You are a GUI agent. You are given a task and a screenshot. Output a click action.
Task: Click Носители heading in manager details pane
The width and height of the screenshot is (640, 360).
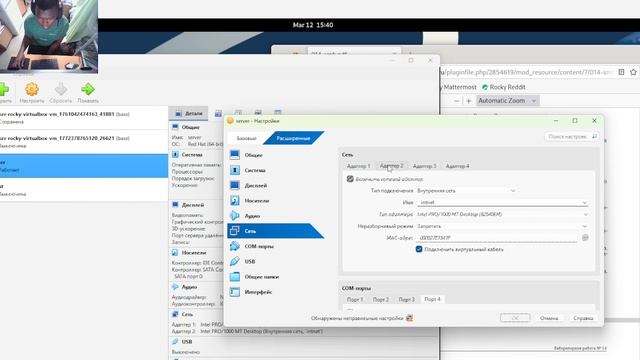click(x=193, y=253)
